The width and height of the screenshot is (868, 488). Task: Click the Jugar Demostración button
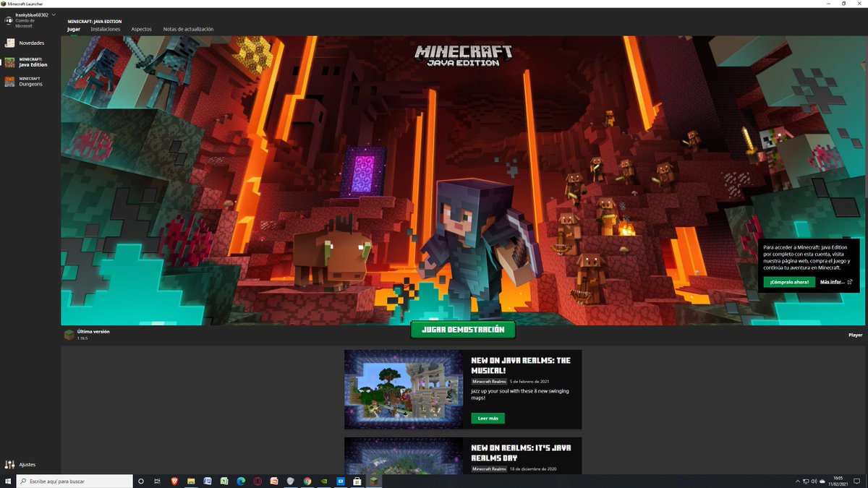click(x=463, y=330)
